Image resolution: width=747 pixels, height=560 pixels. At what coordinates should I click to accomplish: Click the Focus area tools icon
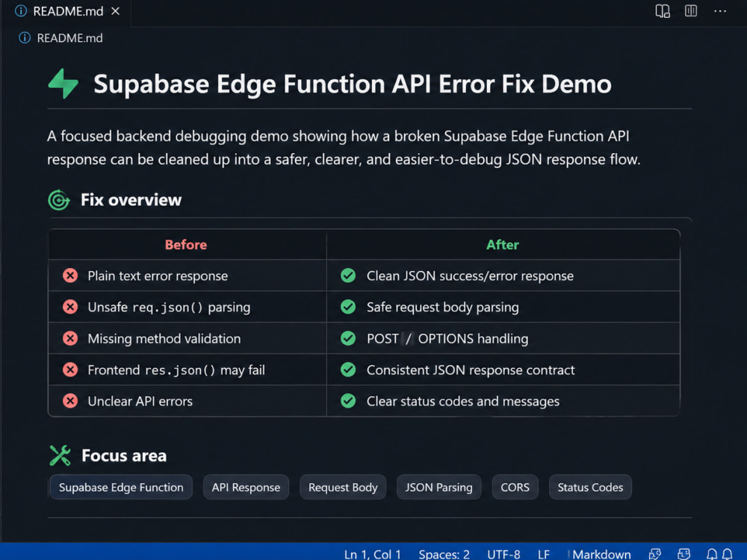(x=60, y=455)
